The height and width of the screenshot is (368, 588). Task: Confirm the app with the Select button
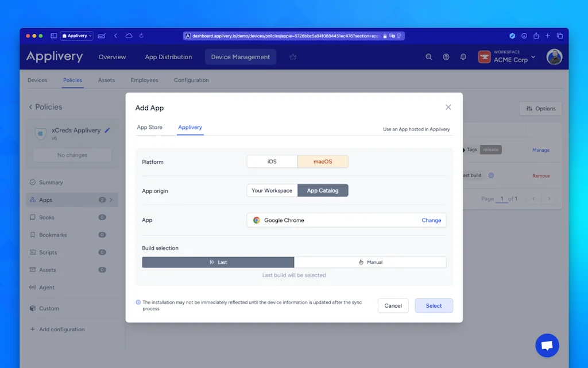click(434, 305)
